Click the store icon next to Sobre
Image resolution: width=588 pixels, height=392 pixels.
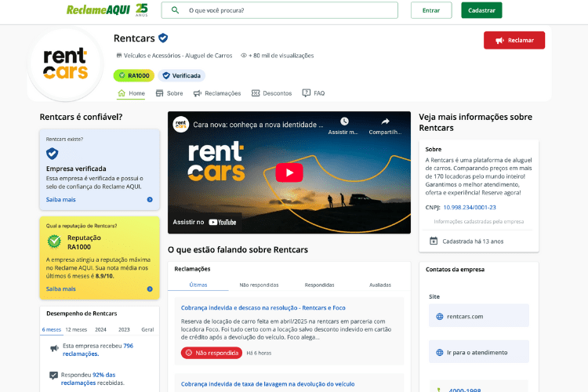pyautogui.click(x=159, y=93)
